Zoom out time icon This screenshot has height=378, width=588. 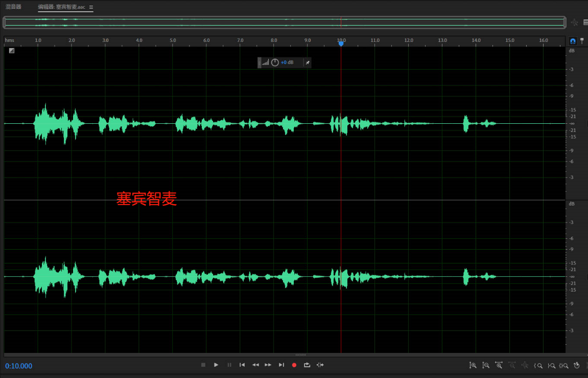point(512,365)
